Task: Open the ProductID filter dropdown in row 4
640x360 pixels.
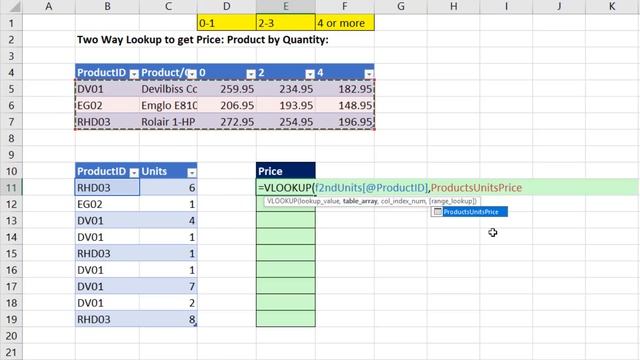Action: (x=134, y=74)
